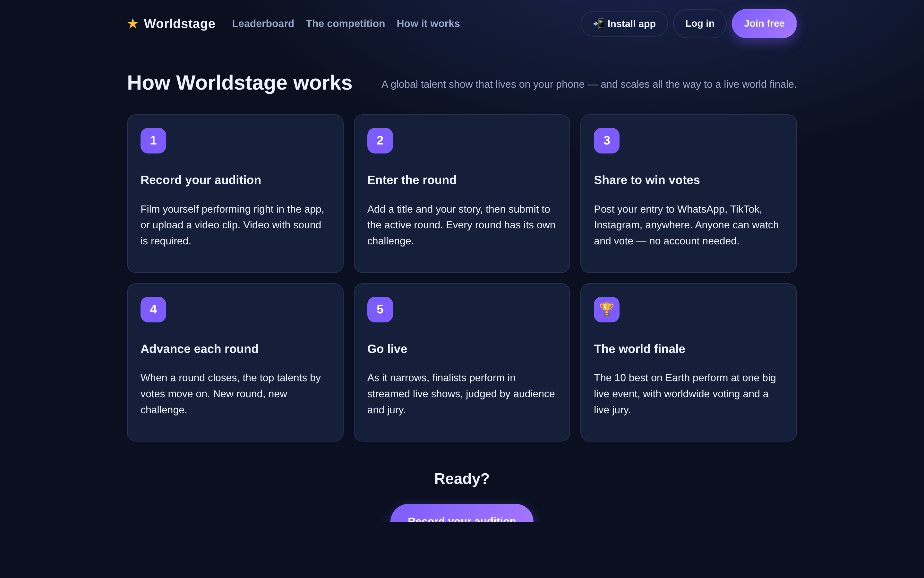This screenshot has height=578, width=924.
Task: Click the step 4 number badge
Action: (153, 309)
